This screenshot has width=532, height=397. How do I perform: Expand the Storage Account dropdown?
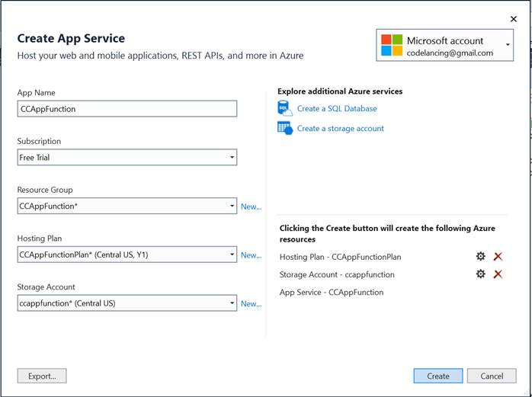click(x=232, y=304)
